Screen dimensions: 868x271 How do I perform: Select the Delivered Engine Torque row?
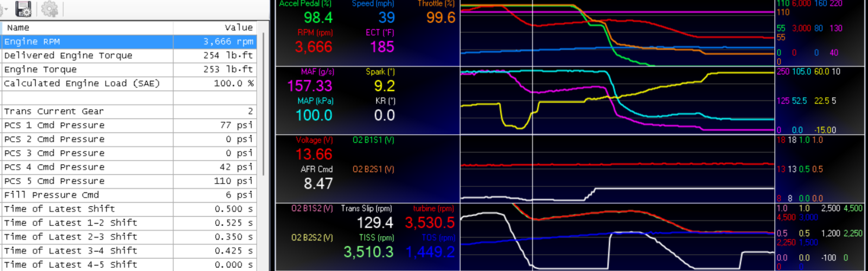tap(129, 55)
